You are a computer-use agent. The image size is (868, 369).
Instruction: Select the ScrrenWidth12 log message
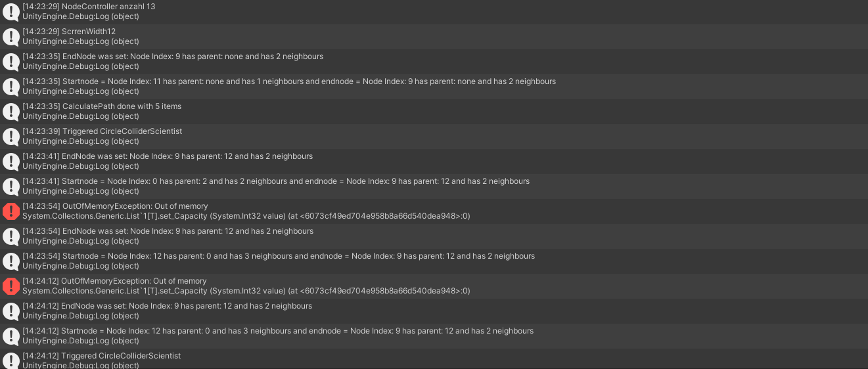pos(434,37)
